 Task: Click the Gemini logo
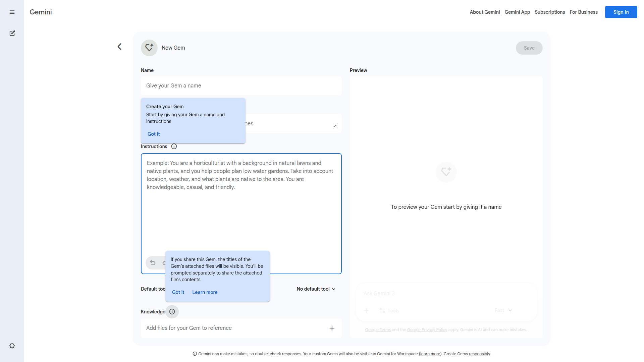41,12
